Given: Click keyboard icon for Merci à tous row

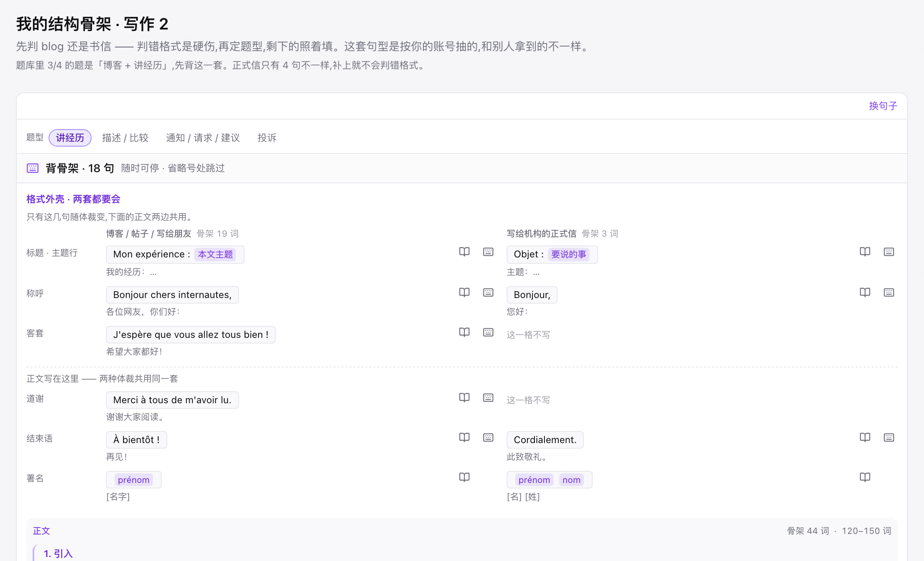Looking at the screenshot, I should pos(488,398).
